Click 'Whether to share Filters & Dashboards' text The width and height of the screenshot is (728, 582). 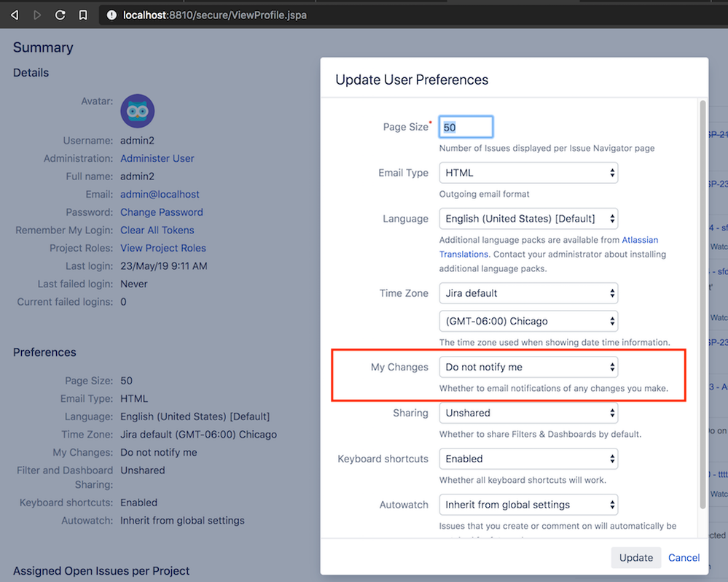point(541,434)
